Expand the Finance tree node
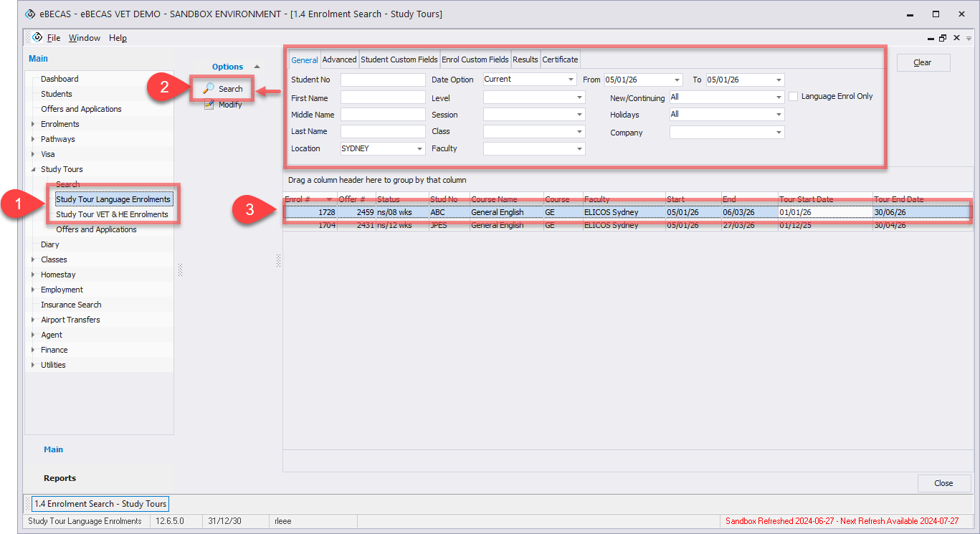The image size is (980, 534). (x=33, y=351)
